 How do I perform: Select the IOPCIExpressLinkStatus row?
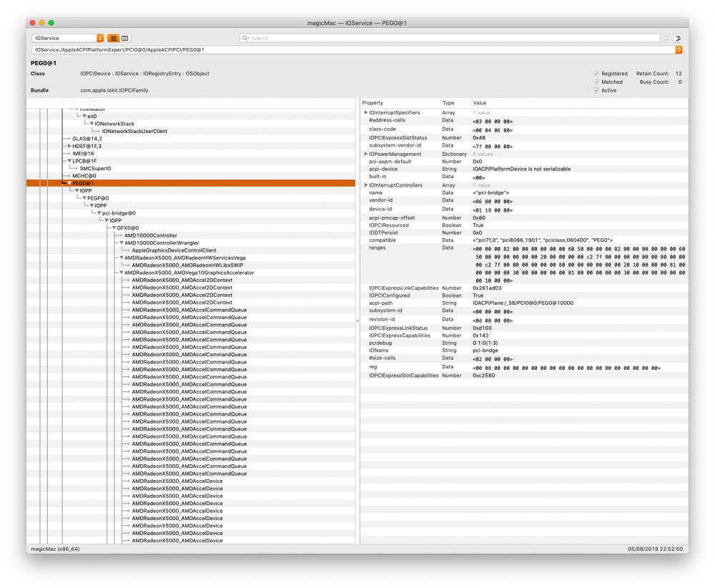pos(524,328)
